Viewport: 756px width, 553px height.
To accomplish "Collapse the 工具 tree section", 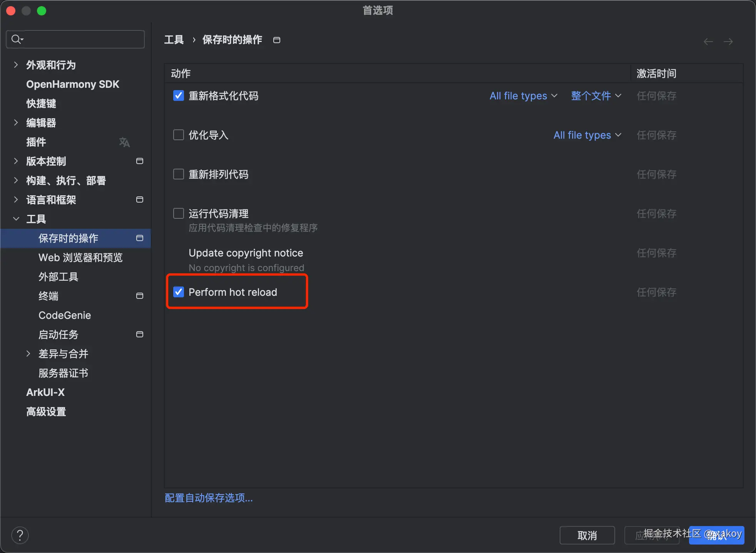I will point(16,219).
